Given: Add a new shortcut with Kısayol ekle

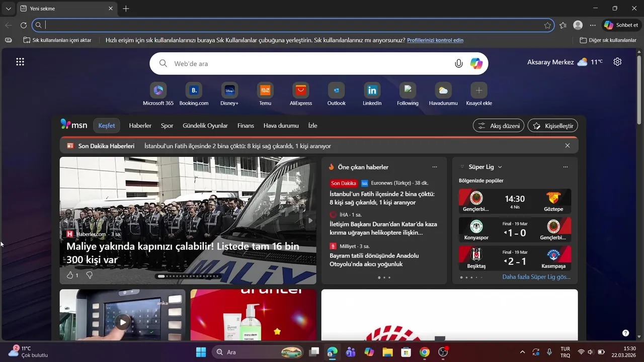Looking at the screenshot, I should point(479,94).
